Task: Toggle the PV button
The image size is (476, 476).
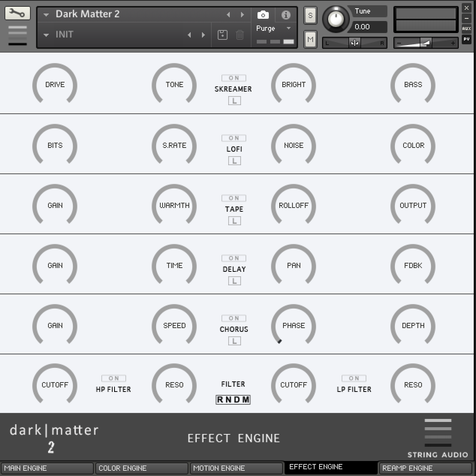Action: coord(466,39)
